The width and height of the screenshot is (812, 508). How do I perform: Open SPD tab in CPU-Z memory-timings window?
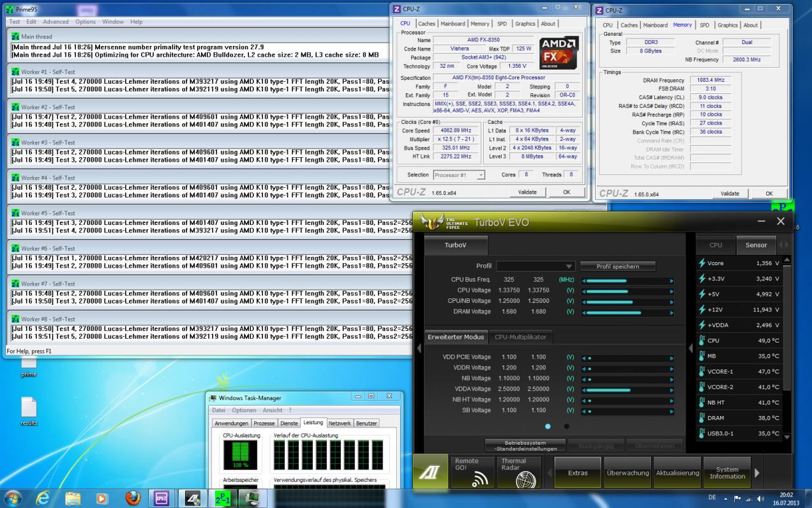tap(705, 25)
